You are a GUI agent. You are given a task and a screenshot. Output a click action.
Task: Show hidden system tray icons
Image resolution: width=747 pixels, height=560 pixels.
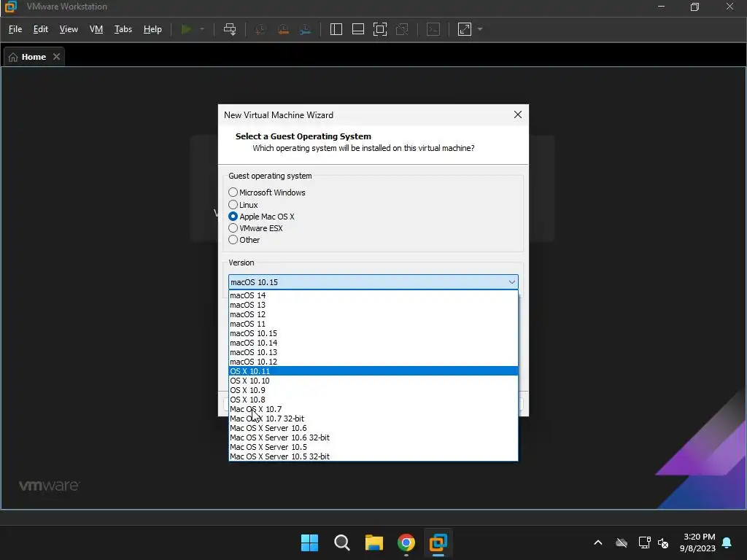point(598,542)
